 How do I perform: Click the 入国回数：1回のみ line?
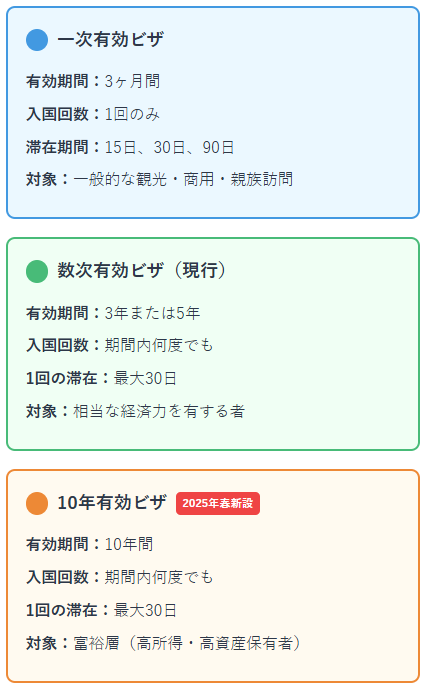[x=93, y=114]
